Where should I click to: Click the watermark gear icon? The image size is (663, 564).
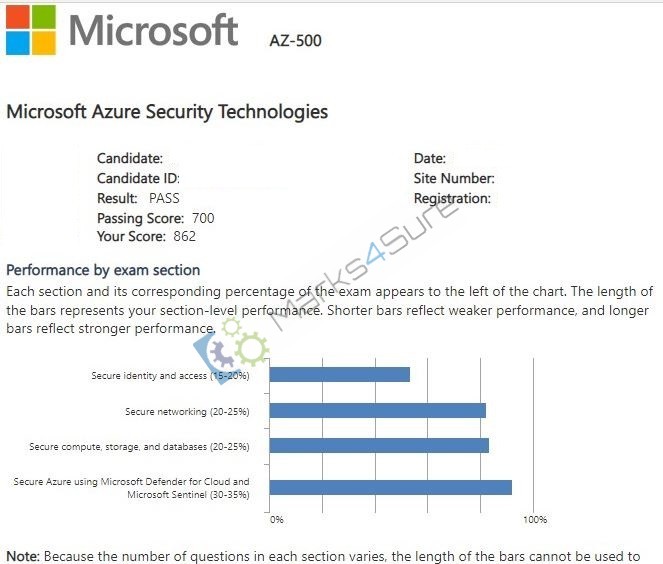(230, 351)
